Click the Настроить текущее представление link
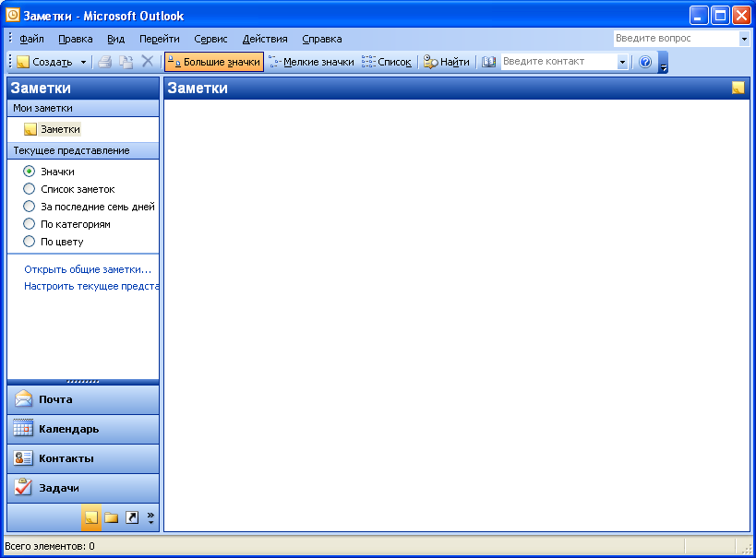This screenshot has height=558, width=756. pyautogui.click(x=91, y=286)
